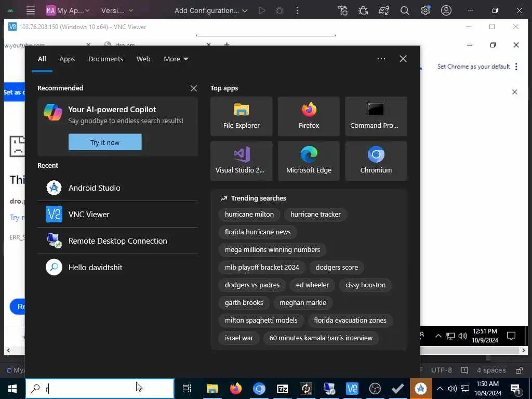
Task: Open OBS Studio from the taskbar
Action: click(x=375, y=389)
